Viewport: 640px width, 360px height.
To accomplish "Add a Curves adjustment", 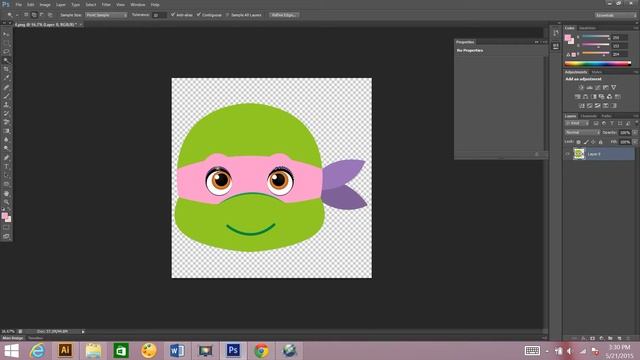I will point(598,87).
